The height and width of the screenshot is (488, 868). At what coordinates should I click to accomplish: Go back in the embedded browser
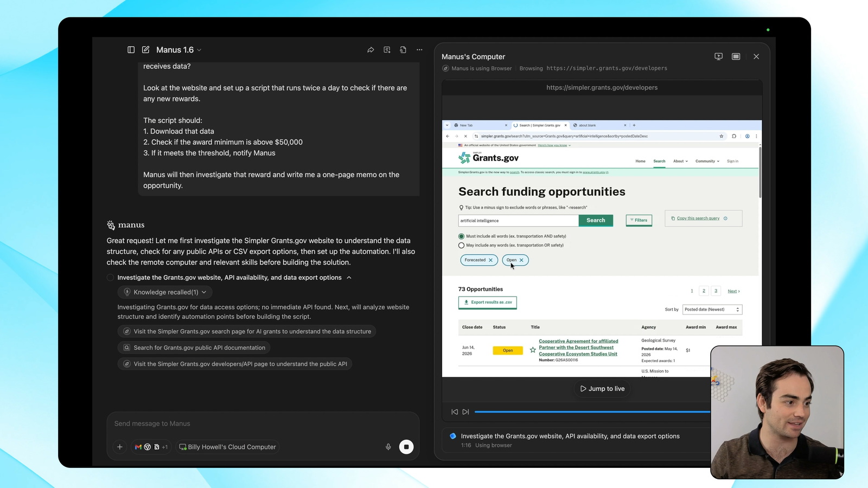coord(448,136)
